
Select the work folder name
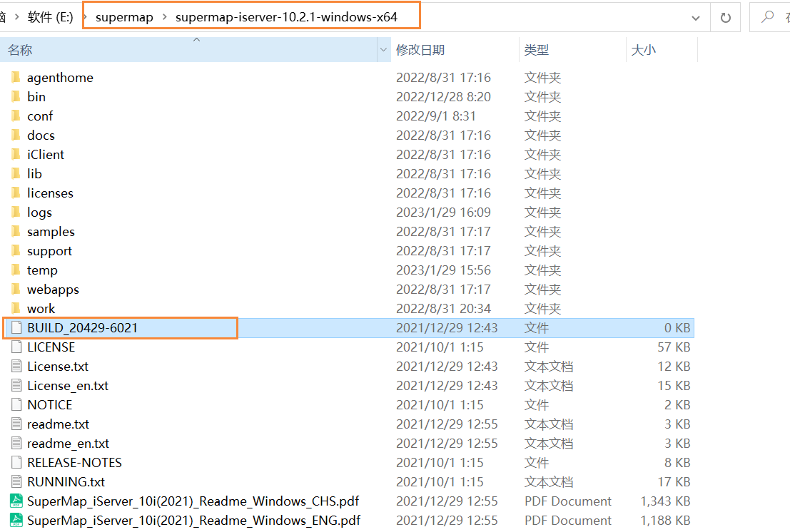(41, 309)
